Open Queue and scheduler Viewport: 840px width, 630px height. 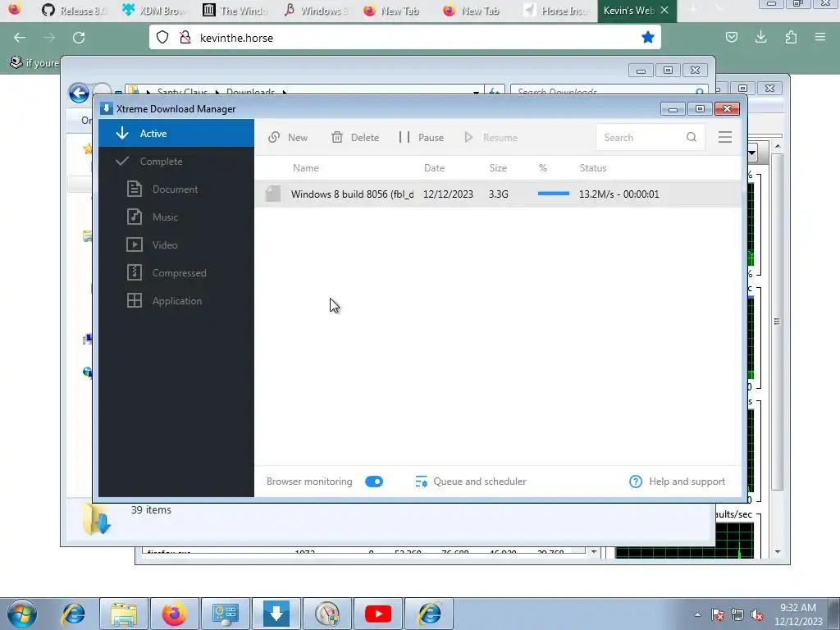471,482
